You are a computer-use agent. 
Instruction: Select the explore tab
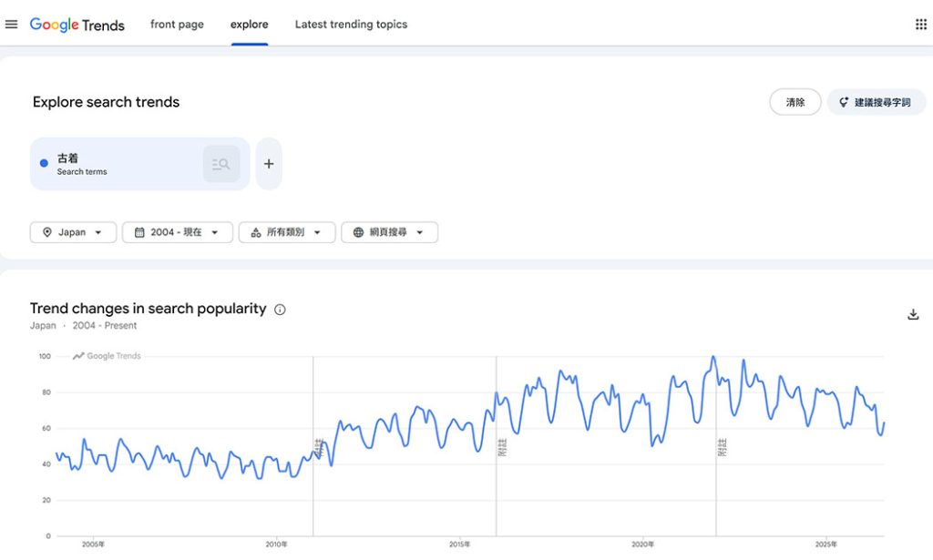pyautogui.click(x=250, y=25)
